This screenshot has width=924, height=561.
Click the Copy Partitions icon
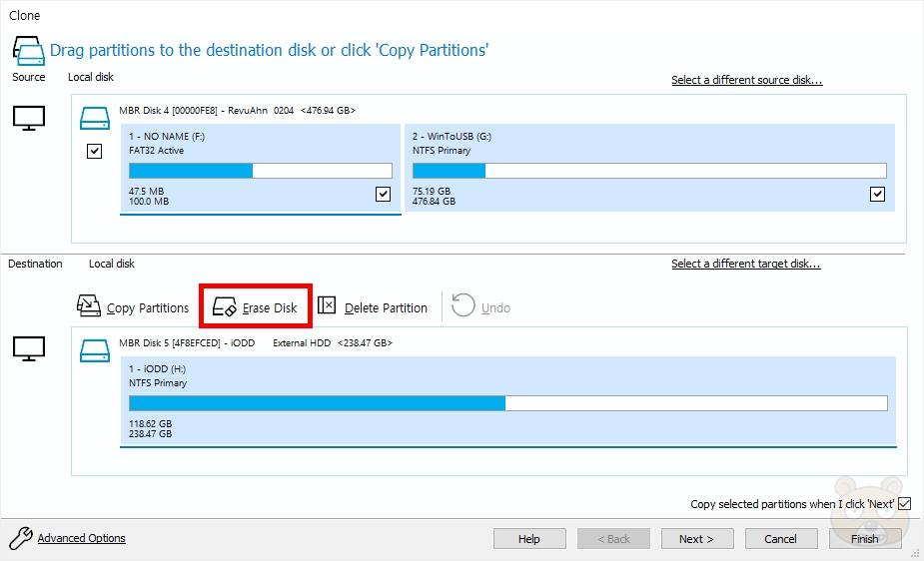pos(88,306)
